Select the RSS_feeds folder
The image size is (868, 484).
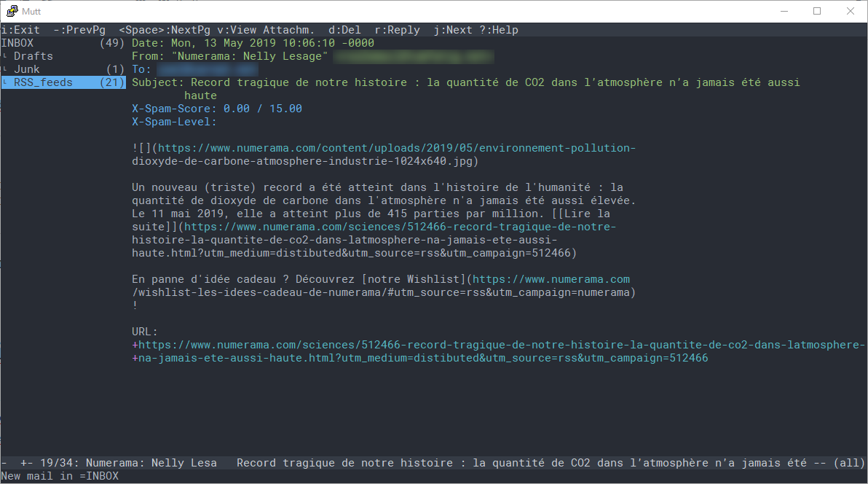pyautogui.click(x=63, y=82)
